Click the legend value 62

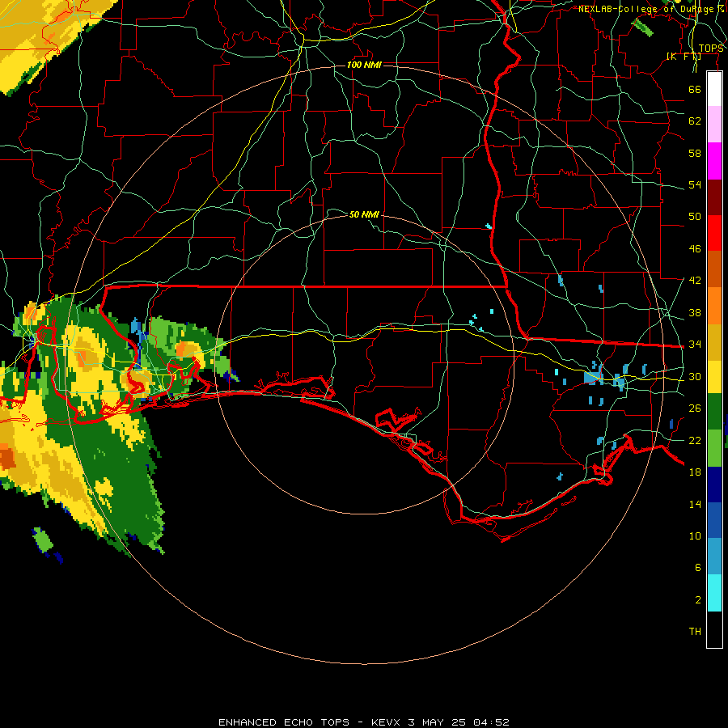695,121
